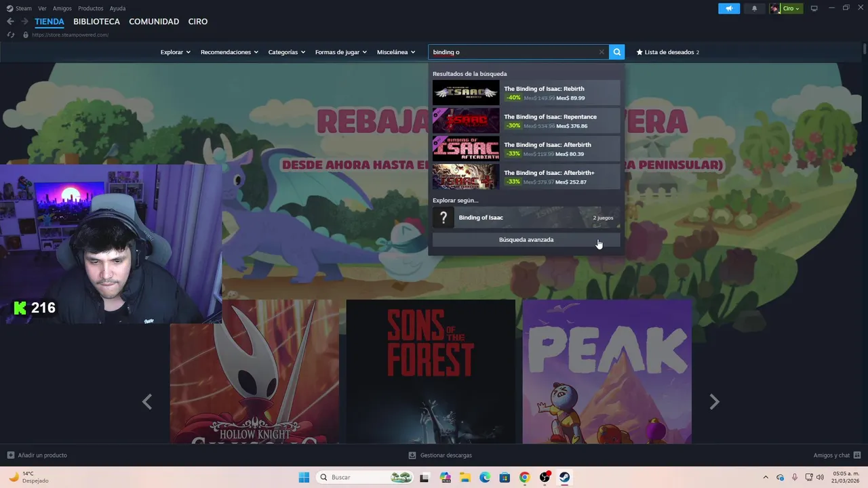Open File Explorer from taskbar
868x488 pixels.
pyautogui.click(x=465, y=477)
